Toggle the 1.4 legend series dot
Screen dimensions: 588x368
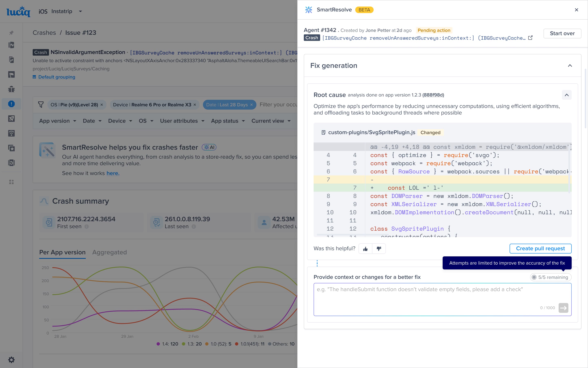click(x=158, y=344)
